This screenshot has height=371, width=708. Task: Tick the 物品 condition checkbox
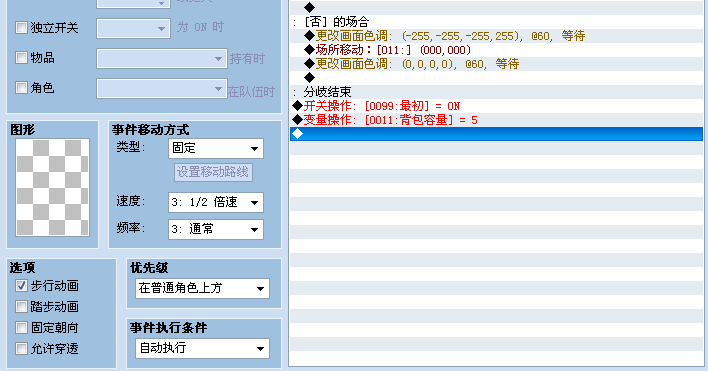21,58
